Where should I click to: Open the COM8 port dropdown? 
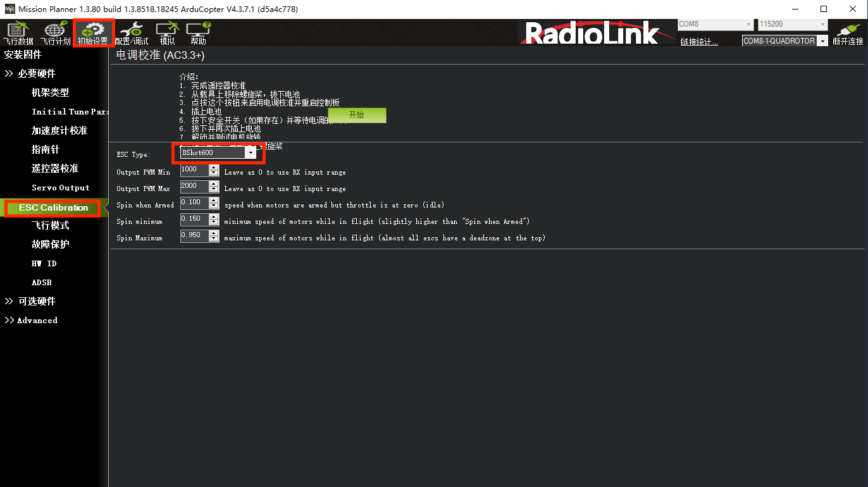(716, 24)
